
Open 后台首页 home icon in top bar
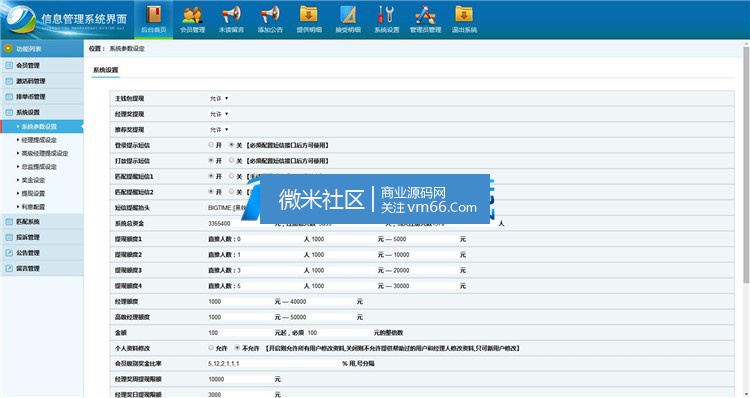154,15
